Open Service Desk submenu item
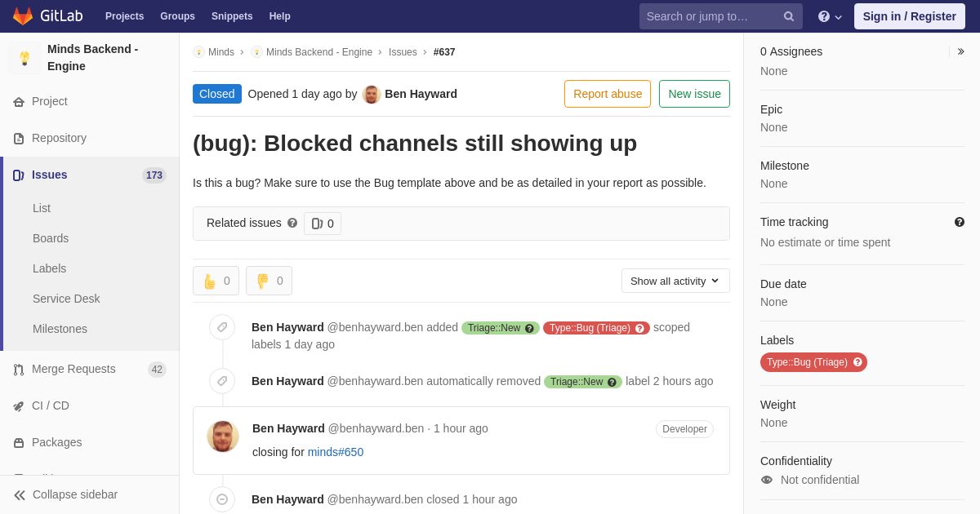 pyautogui.click(x=66, y=299)
